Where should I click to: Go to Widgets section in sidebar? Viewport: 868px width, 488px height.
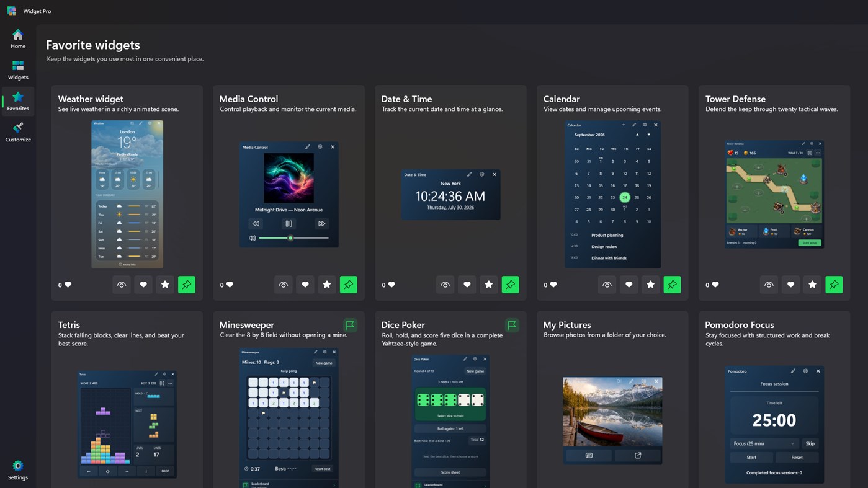tap(18, 70)
